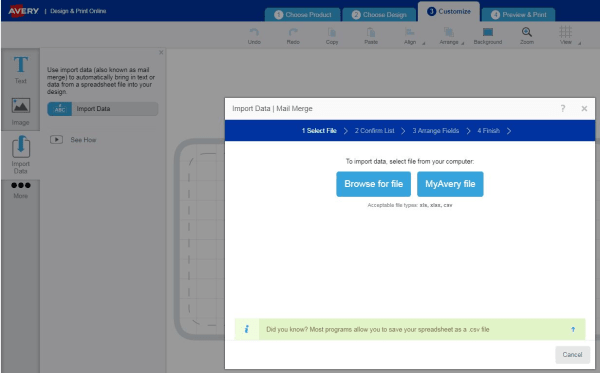Click the Import Data | Mail Merge title
This screenshot has height=373, width=600.
pyautogui.click(x=272, y=109)
